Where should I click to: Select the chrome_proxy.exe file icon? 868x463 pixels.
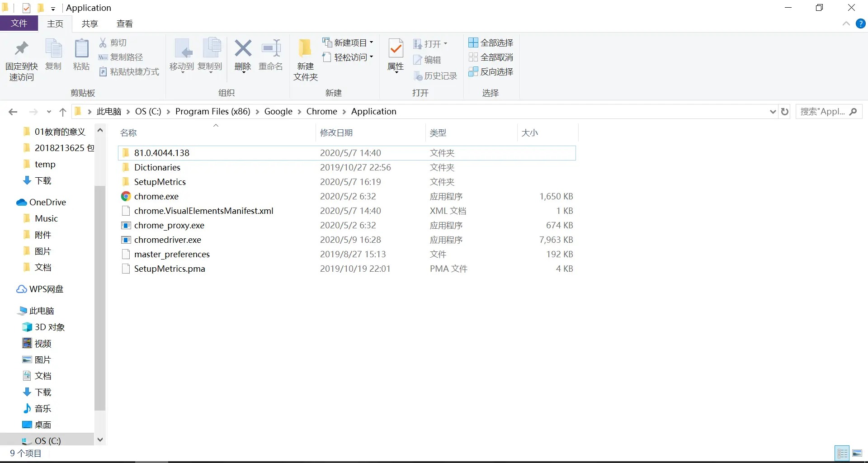point(126,225)
